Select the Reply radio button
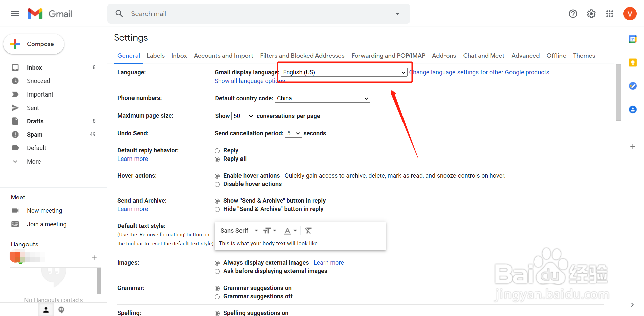 tap(217, 151)
